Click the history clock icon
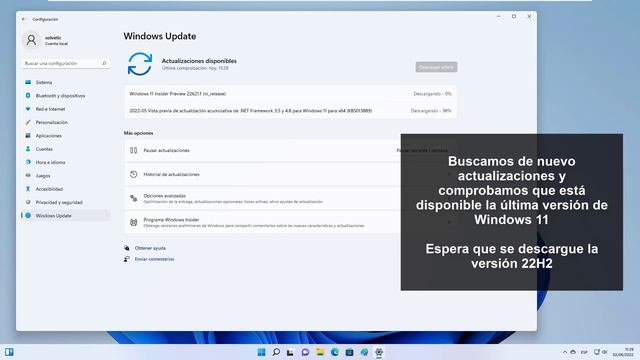This screenshot has width=640, height=360. click(133, 174)
